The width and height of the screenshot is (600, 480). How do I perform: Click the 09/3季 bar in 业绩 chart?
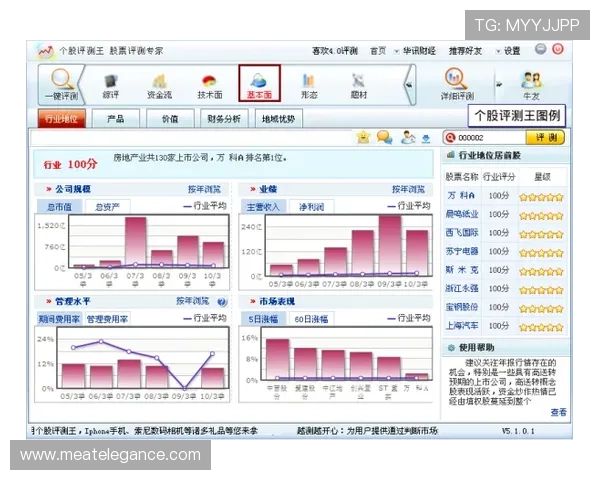(x=390, y=245)
